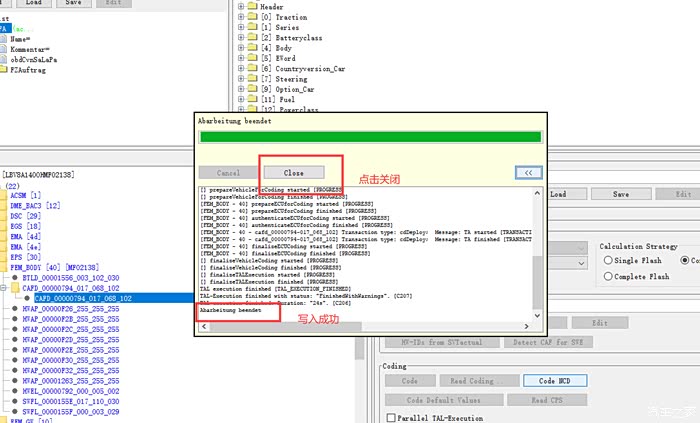Select the DME_BAC3 [12] ECU entry
The height and width of the screenshot is (423, 700).
coord(35,206)
